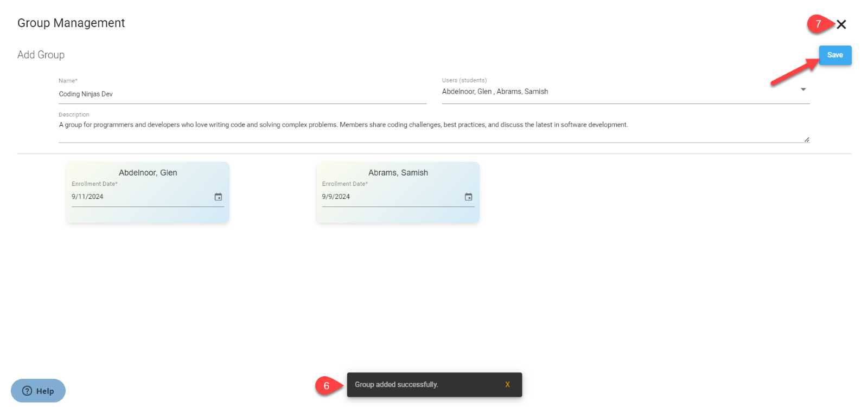
Task: Open calendar picker for Abrams, Samish
Action: pos(468,197)
